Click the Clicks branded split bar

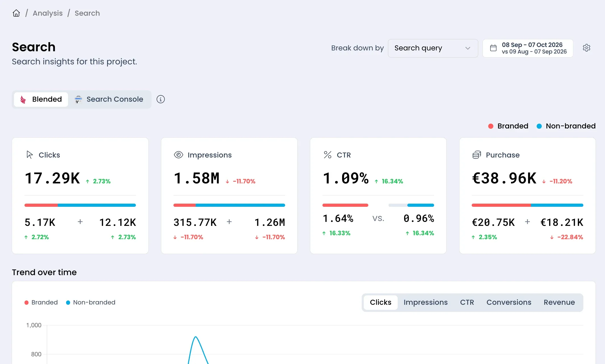[x=41, y=205]
